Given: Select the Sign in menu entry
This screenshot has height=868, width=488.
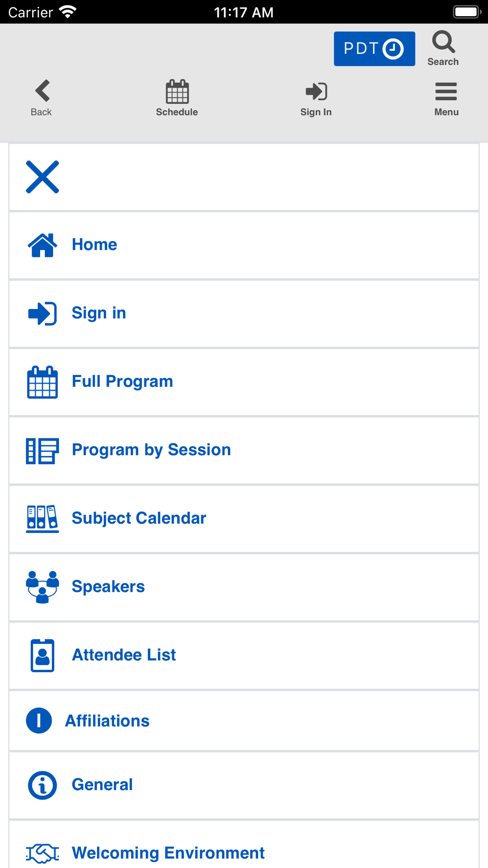Looking at the screenshot, I should click(x=99, y=313).
